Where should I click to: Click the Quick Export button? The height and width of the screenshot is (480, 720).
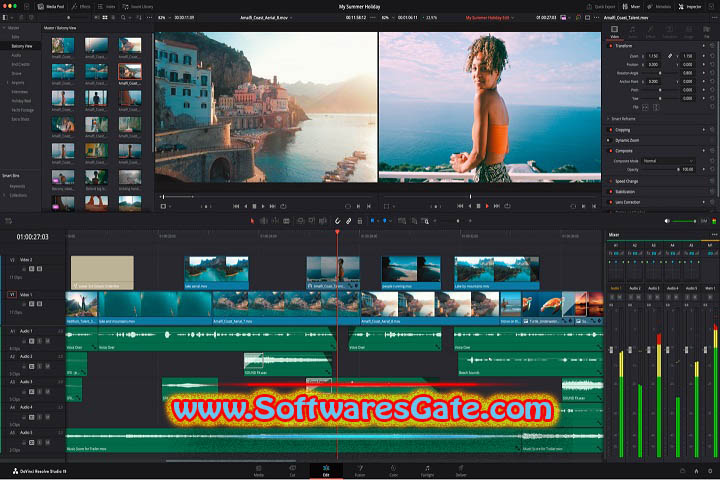pyautogui.click(x=601, y=6)
